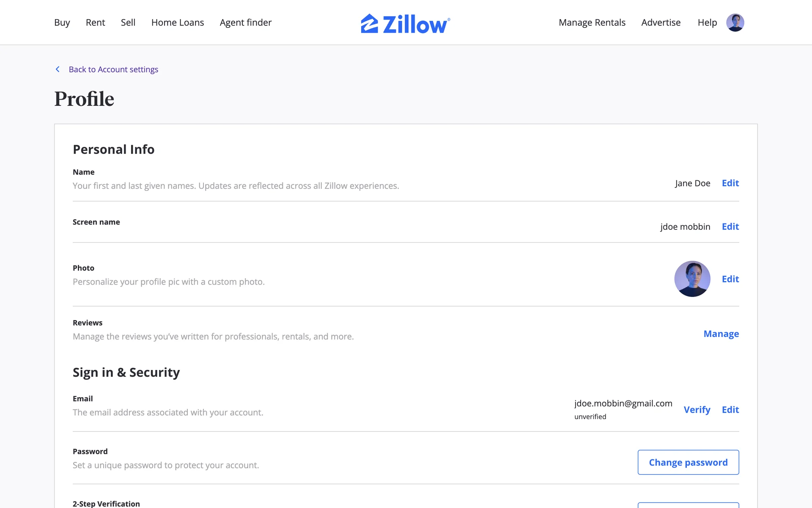The image size is (812, 508).
Task: Go to Agent finder
Action: click(x=245, y=22)
